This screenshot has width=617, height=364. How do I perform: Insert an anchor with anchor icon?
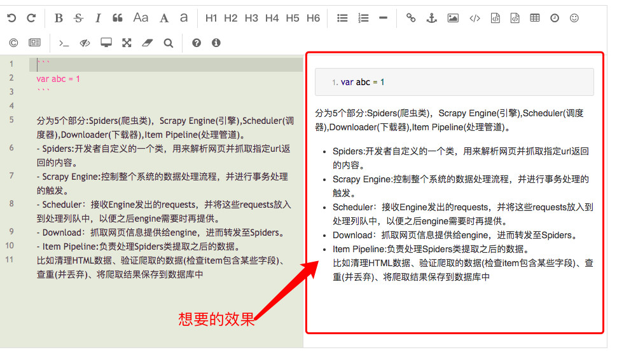[432, 18]
